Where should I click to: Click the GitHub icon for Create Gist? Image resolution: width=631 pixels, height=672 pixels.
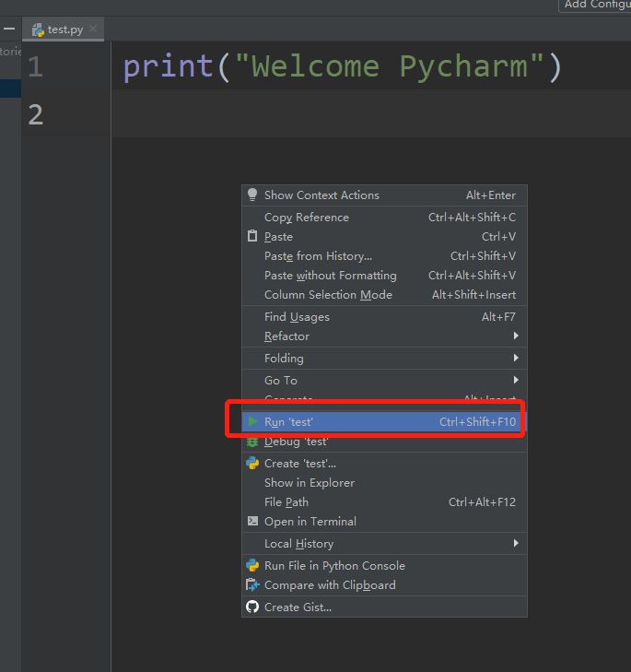pos(252,607)
